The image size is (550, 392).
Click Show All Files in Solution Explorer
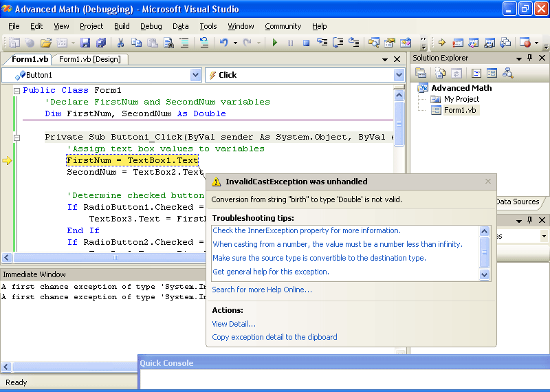[x=440, y=73]
